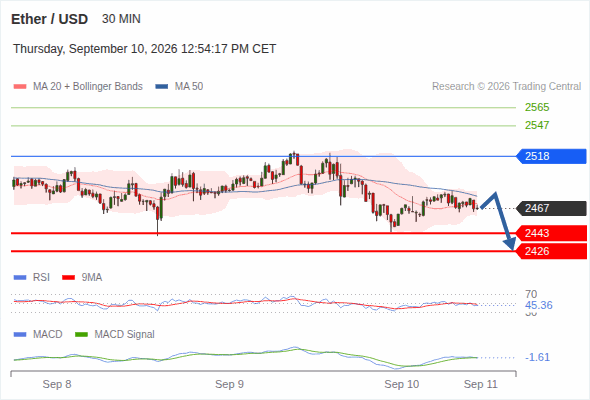Click the MA 20 + Bollinger Bands legend label
This screenshot has height=400, width=590.
pos(88,87)
